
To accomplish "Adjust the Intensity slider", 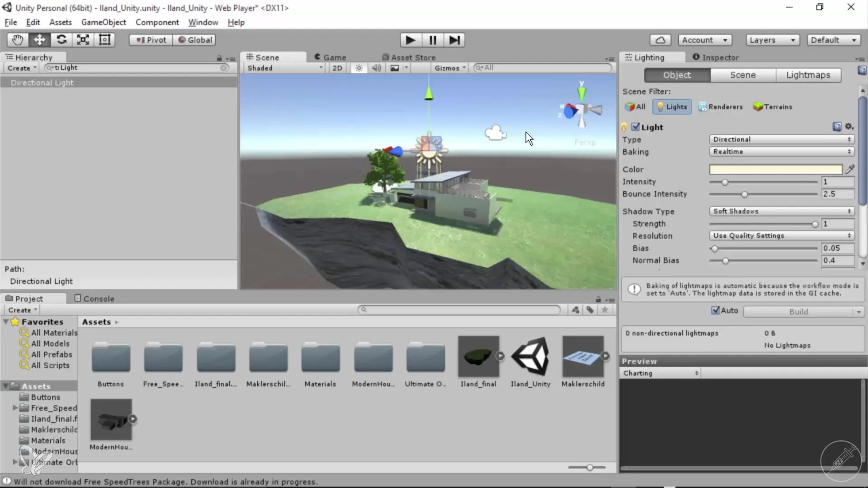I will [x=764, y=182].
